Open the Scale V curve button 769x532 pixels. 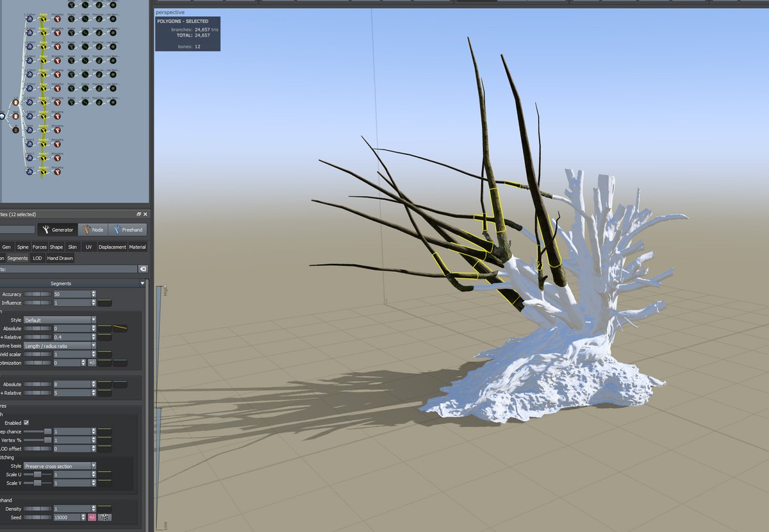tap(104, 483)
